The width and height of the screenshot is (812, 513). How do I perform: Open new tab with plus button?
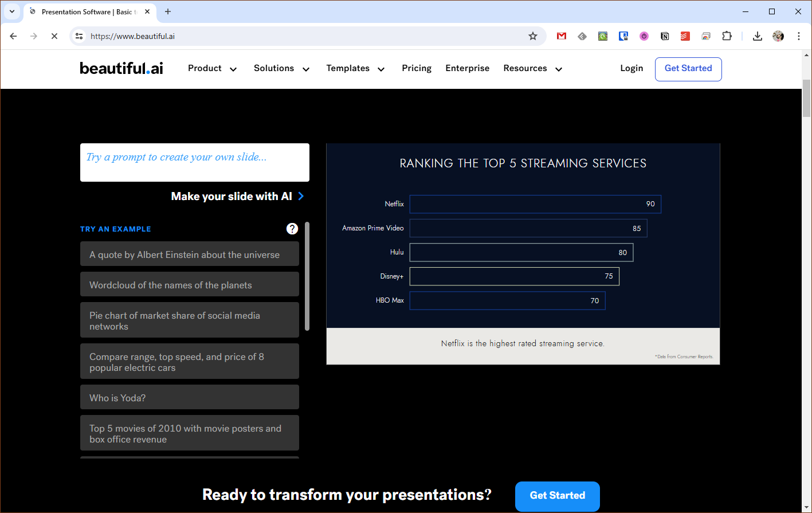point(168,11)
